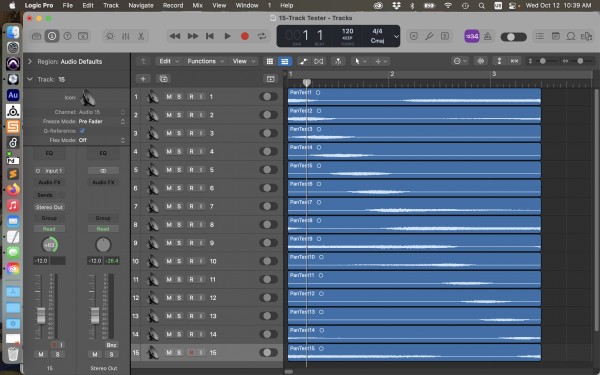The image size is (600, 375).
Task: Open the Note Pads icon
Action: [x=556, y=36]
